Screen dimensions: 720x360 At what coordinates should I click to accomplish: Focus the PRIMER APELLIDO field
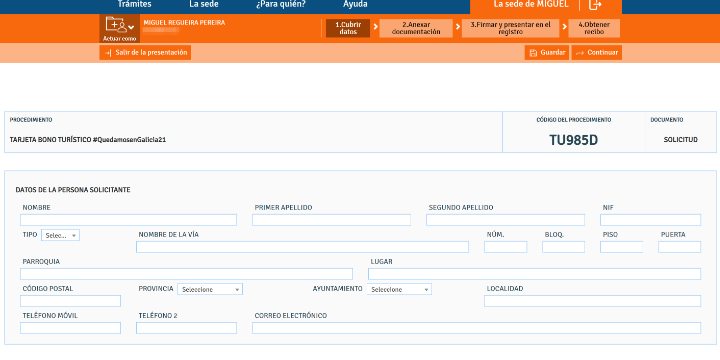pos(332,220)
